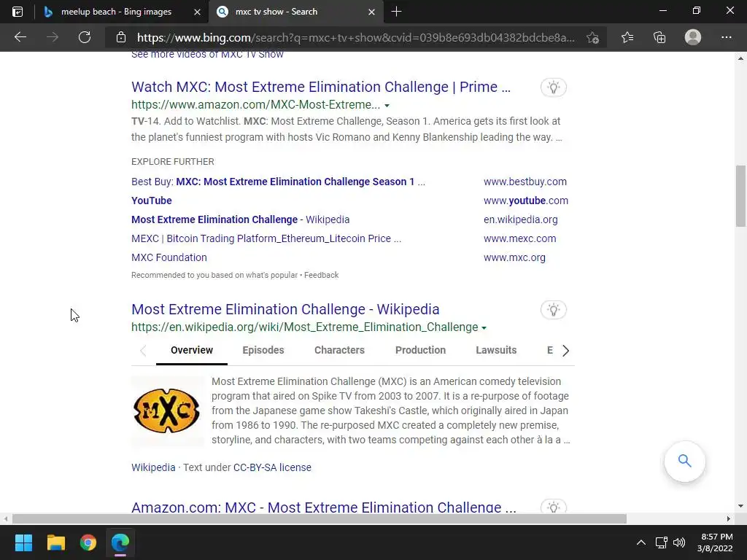Image resolution: width=747 pixels, height=560 pixels.
Task: Click the Microsoft Edge taskbar icon
Action: click(120, 542)
